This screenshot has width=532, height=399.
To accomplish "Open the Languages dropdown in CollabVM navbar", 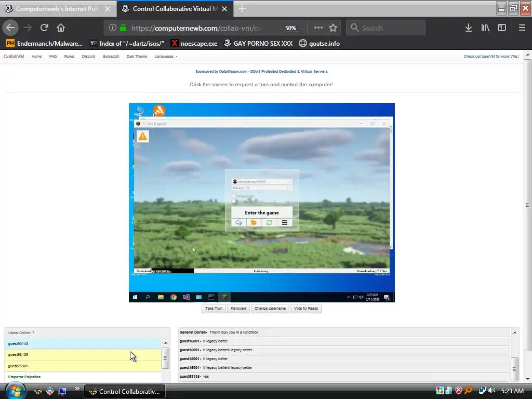I will (166, 56).
